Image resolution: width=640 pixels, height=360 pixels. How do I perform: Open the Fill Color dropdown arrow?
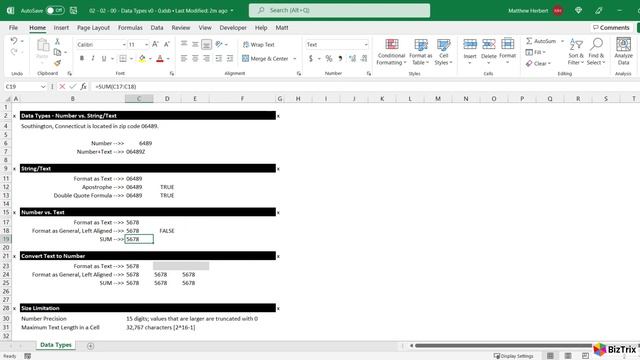(x=150, y=59)
